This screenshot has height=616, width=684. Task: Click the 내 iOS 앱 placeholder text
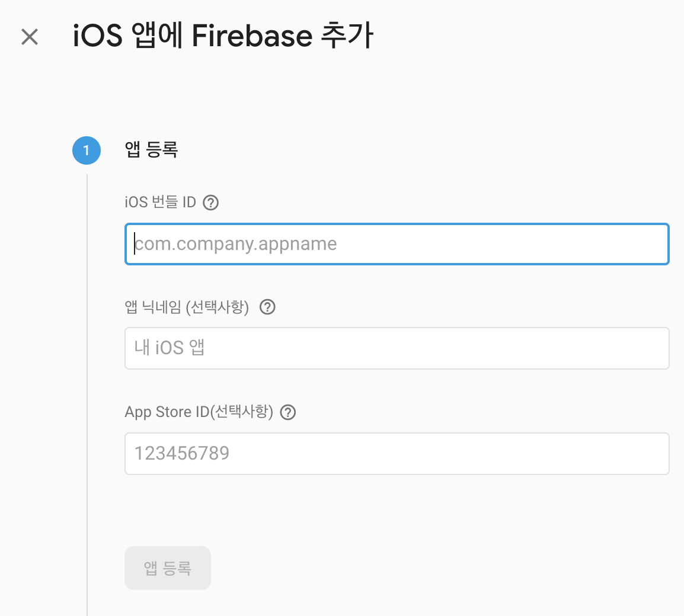170,348
